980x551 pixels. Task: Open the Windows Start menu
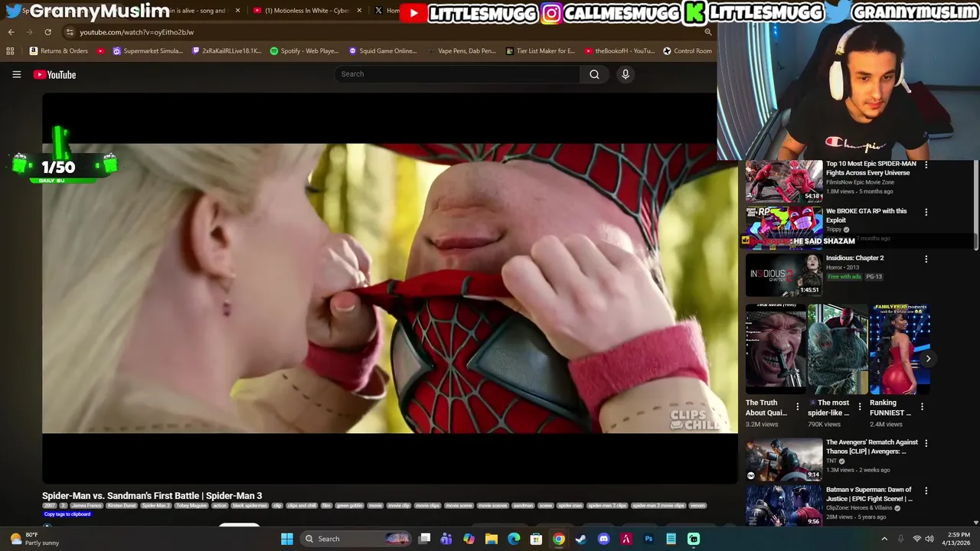[287, 539]
